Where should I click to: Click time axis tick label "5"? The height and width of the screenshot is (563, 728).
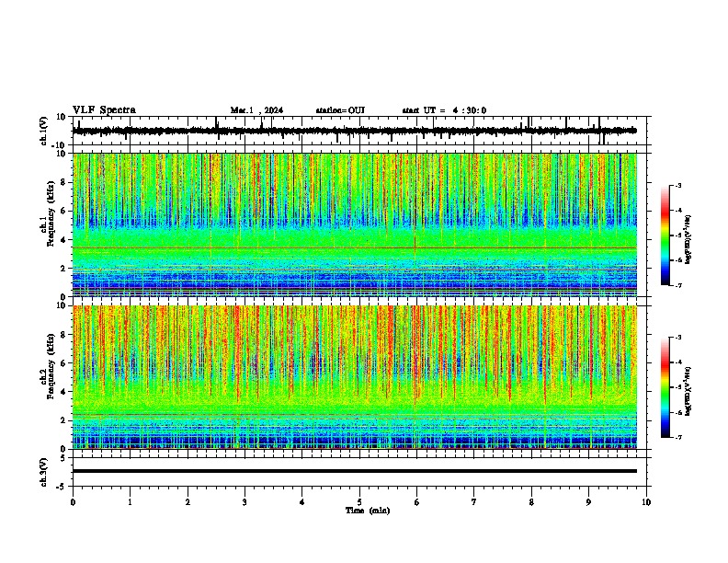pos(359,502)
